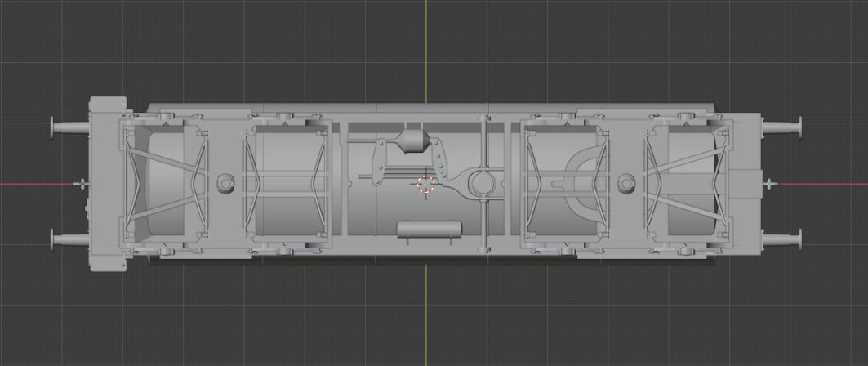This screenshot has height=366, width=868.
Task: Click the red-white 3D cursor circle
Action: (x=425, y=185)
